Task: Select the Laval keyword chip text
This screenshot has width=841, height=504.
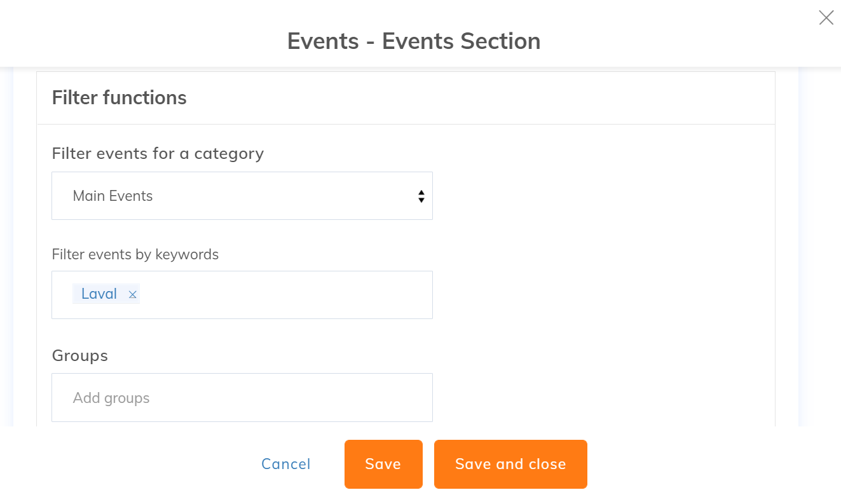Action: pos(99,294)
